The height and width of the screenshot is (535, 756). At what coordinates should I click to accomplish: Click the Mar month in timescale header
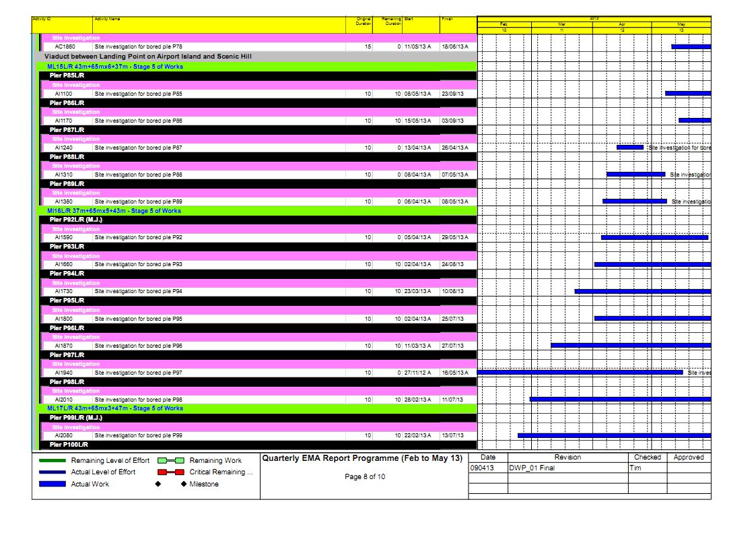click(561, 24)
